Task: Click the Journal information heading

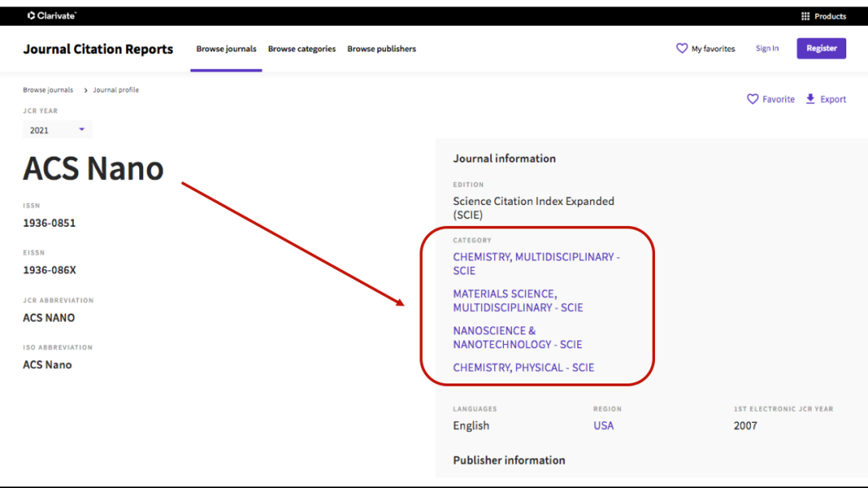Action: (504, 158)
